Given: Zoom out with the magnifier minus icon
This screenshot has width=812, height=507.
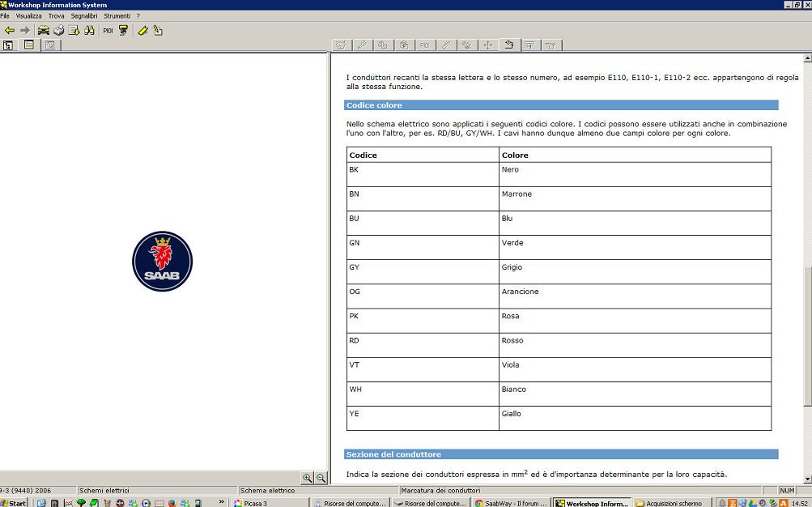Looking at the screenshot, I should pos(321,478).
